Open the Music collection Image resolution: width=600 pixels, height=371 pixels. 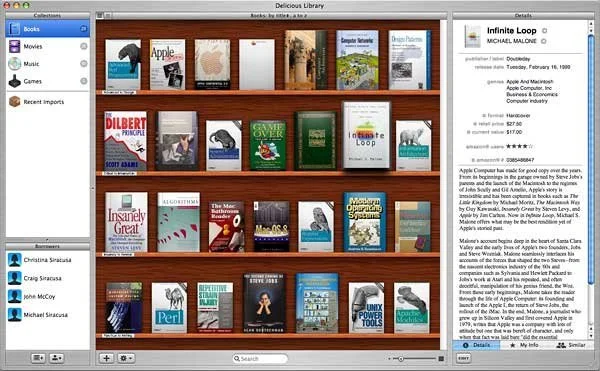[47, 63]
